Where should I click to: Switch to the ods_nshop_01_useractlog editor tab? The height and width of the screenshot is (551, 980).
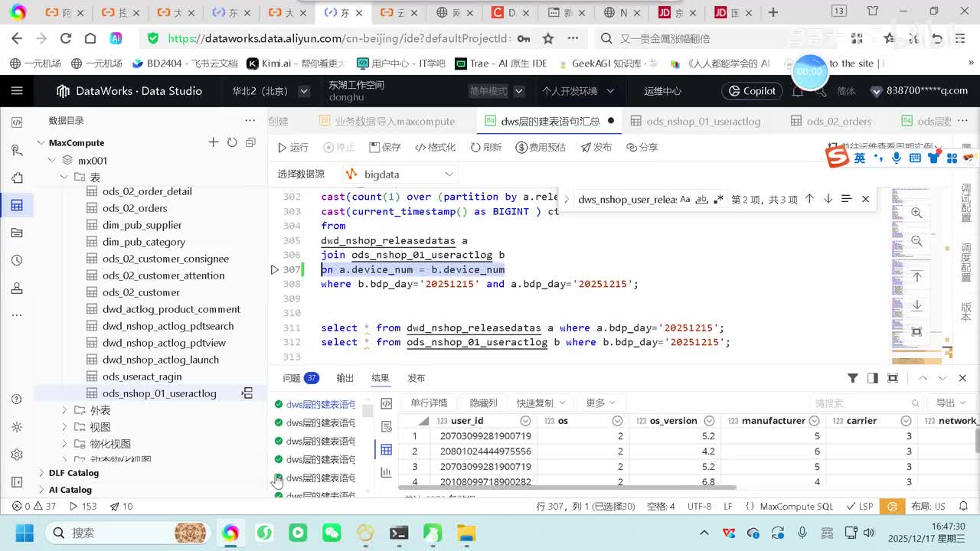(x=695, y=121)
